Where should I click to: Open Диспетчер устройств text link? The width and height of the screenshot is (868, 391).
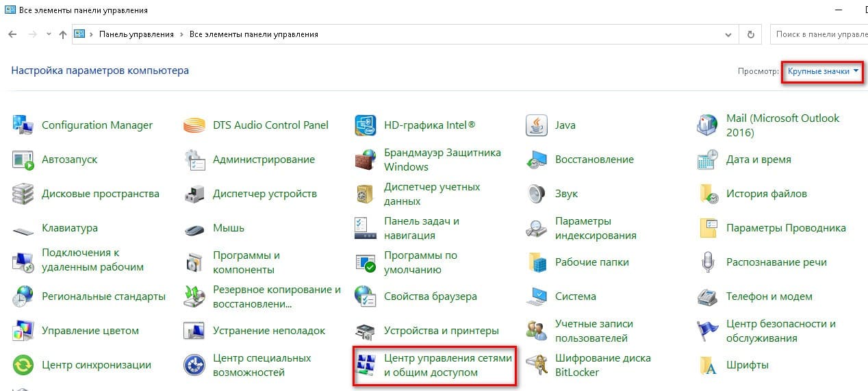pyautogui.click(x=265, y=194)
